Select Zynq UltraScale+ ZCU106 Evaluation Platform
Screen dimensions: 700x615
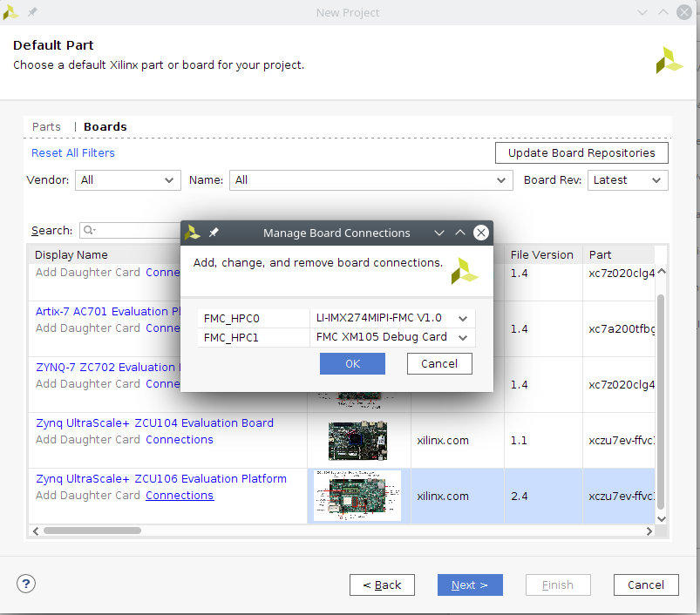tap(161, 478)
